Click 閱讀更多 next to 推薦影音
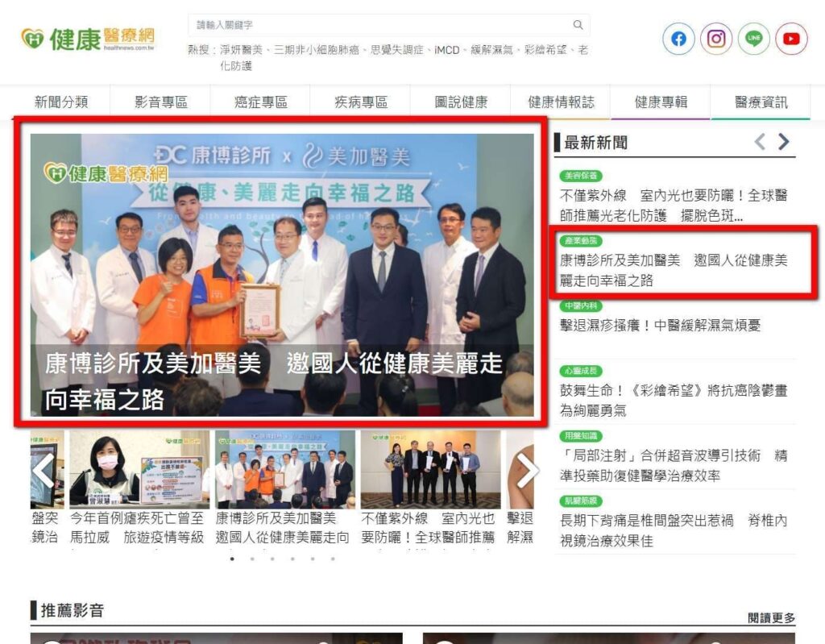This screenshot has height=644, width=825. coord(771,617)
